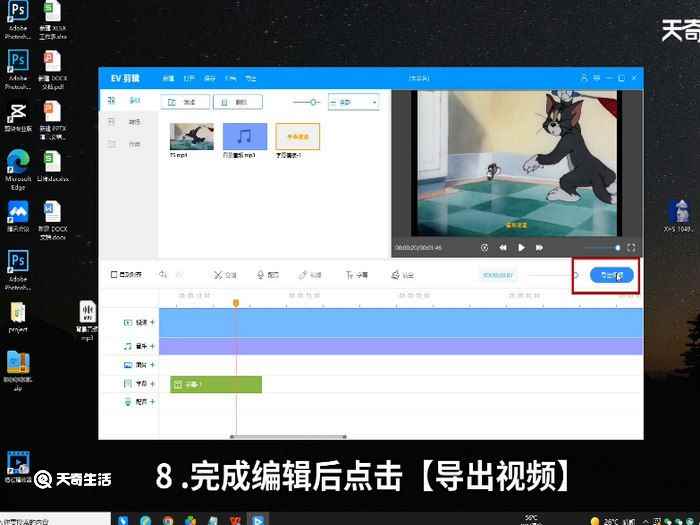
Task: Click the music track note icon
Action: [x=128, y=346]
